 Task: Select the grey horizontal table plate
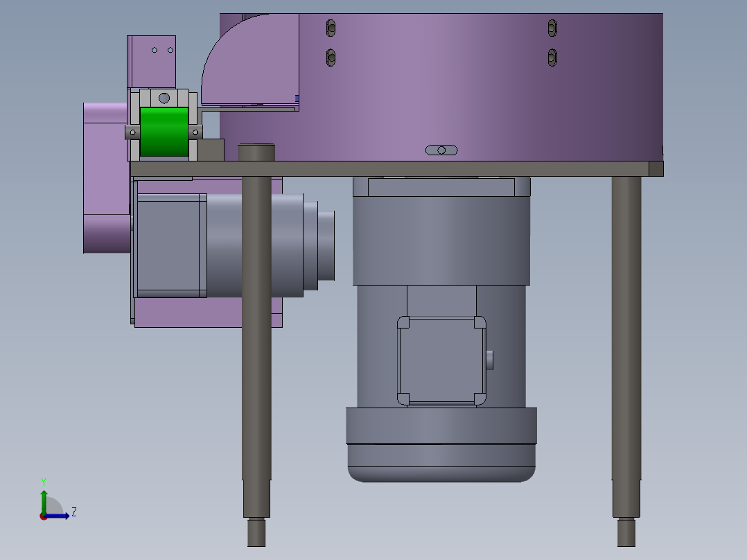[x=397, y=168]
